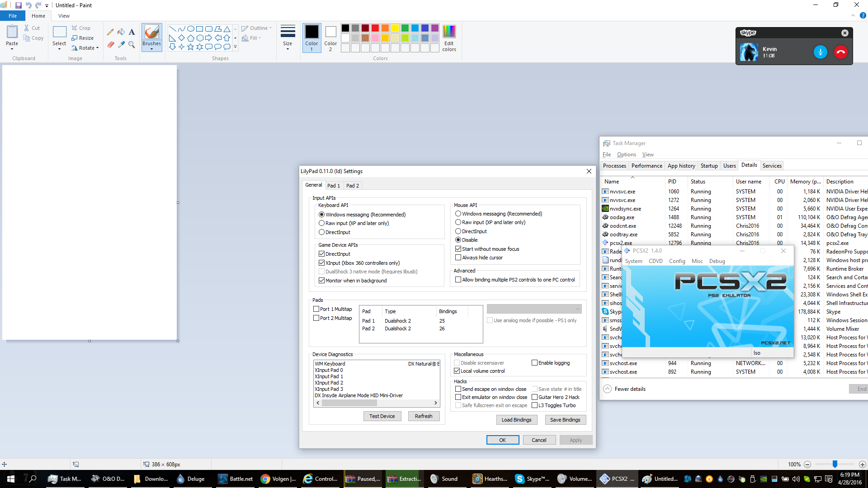Select oodag.exe row in Task Manager
This screenshot has width=868, height=488.
click(x=735, y=217)
